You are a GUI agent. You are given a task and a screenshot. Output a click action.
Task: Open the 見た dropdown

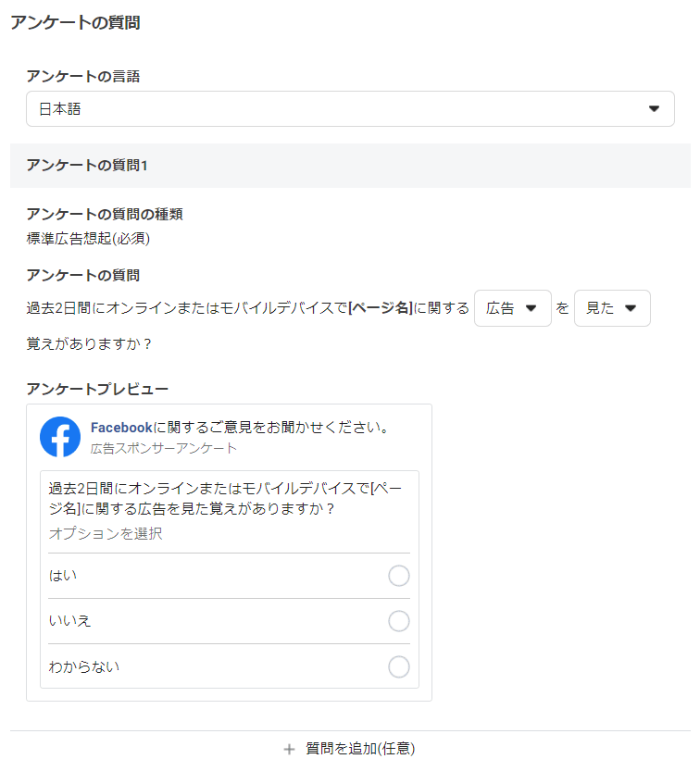coord(611,308)
